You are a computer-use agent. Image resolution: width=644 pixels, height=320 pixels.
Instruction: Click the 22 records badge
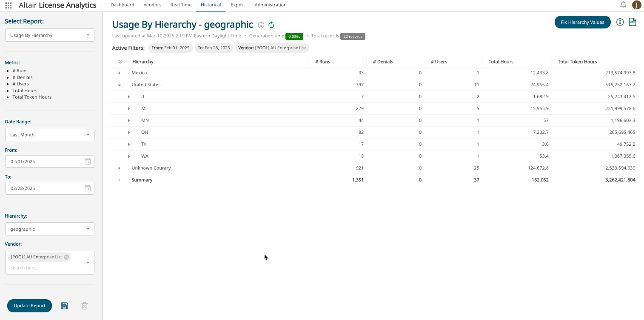tap(353, 37)
